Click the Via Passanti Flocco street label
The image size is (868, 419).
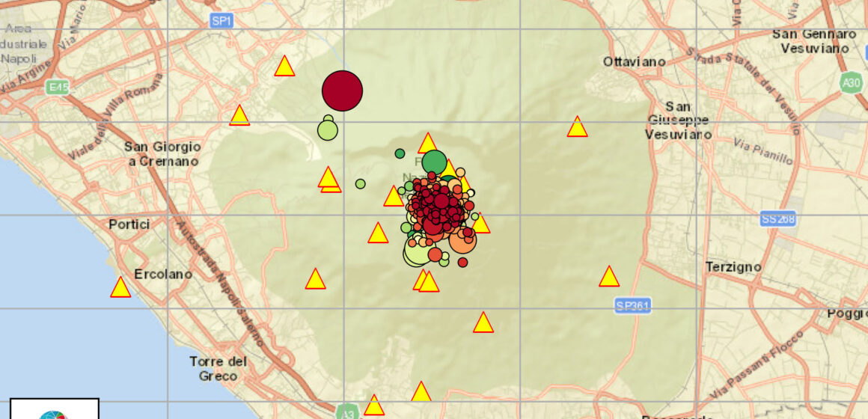click(757, 364)
